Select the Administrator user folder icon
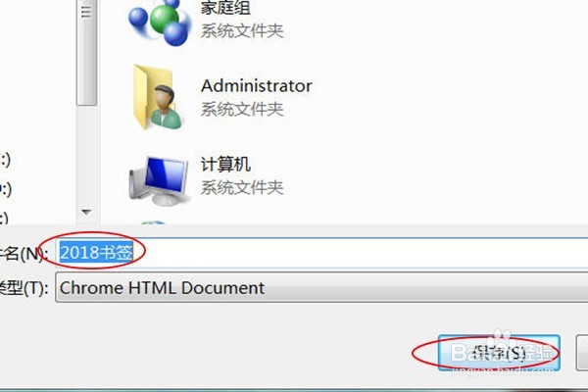Viewport: 588px width, 392px height. click(158, 98)
